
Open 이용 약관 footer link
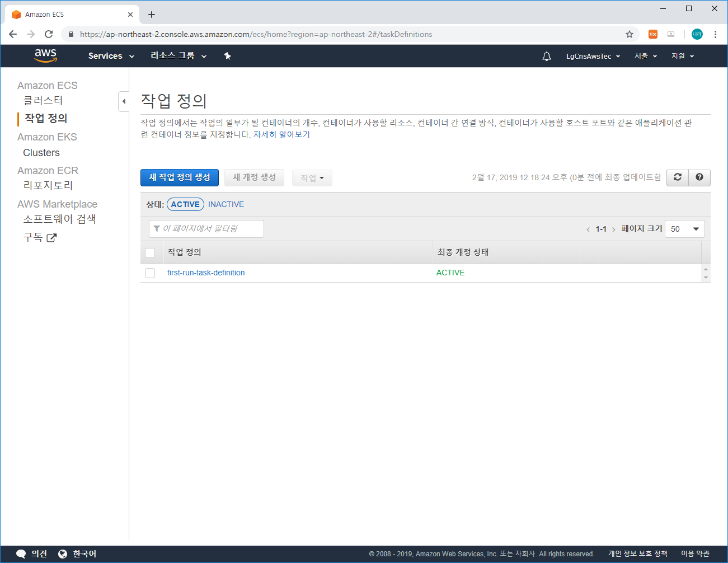click(x=695, y=554)
